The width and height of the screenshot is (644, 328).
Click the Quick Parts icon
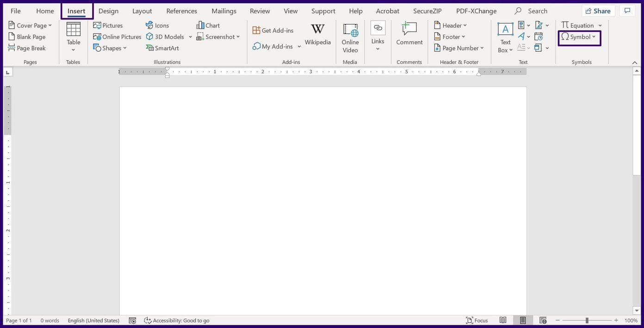pyautogui.click(x=521, y=25)
